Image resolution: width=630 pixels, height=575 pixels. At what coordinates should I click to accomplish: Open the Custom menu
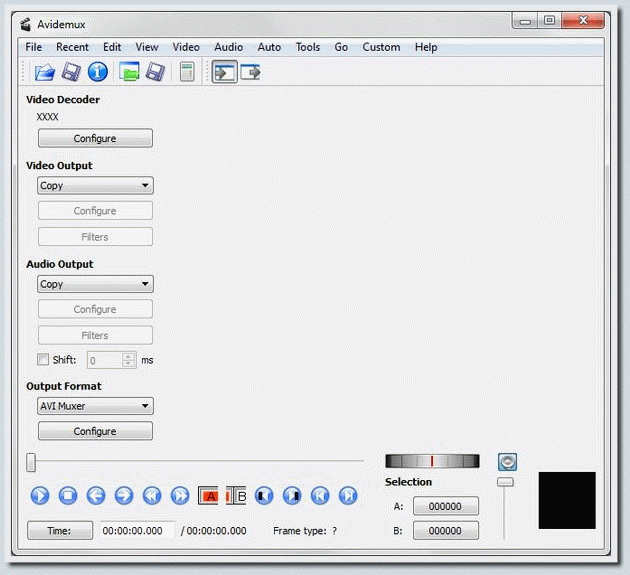(x=381, y=47)
